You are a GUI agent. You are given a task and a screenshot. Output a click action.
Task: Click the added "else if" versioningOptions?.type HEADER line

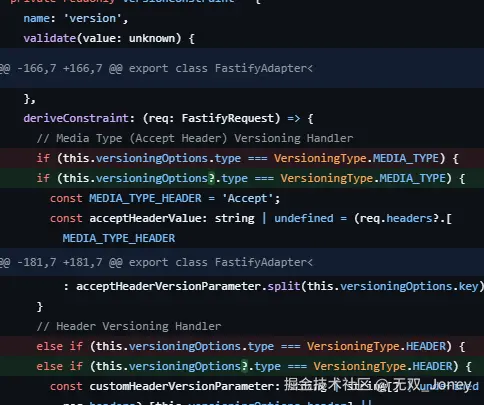tap(242, 366)
